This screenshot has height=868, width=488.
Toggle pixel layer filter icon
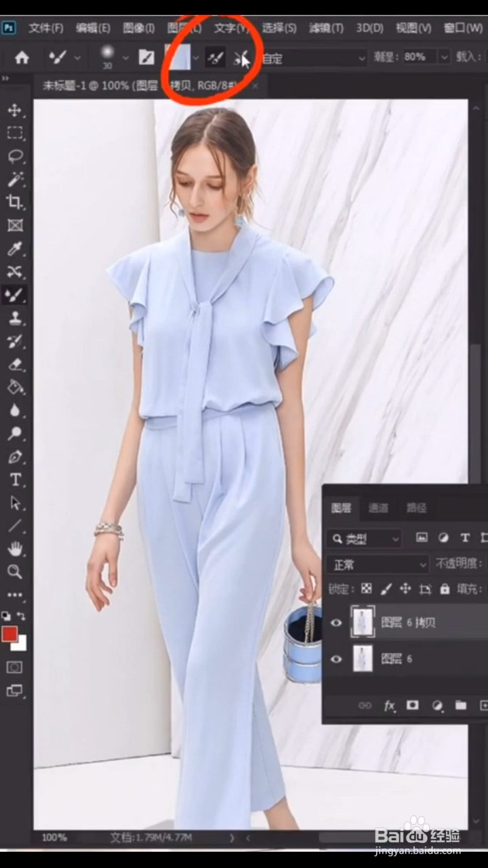tap(422, 538)
